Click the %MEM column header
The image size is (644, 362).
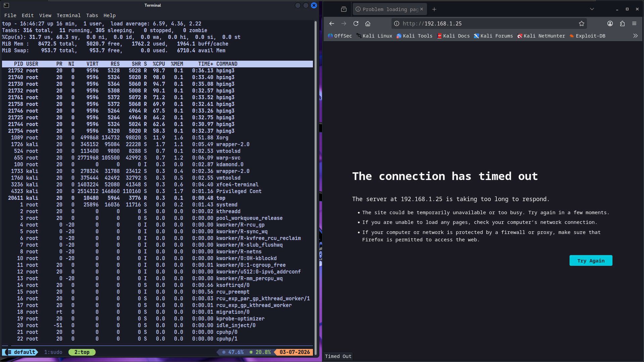[x=177, y=64]
